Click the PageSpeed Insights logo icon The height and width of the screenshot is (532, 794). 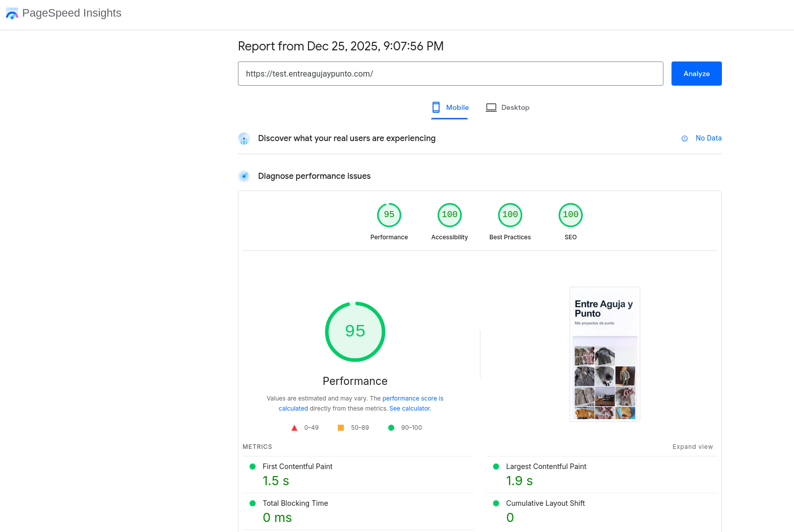pyautogui.click(x=12, y=14)
